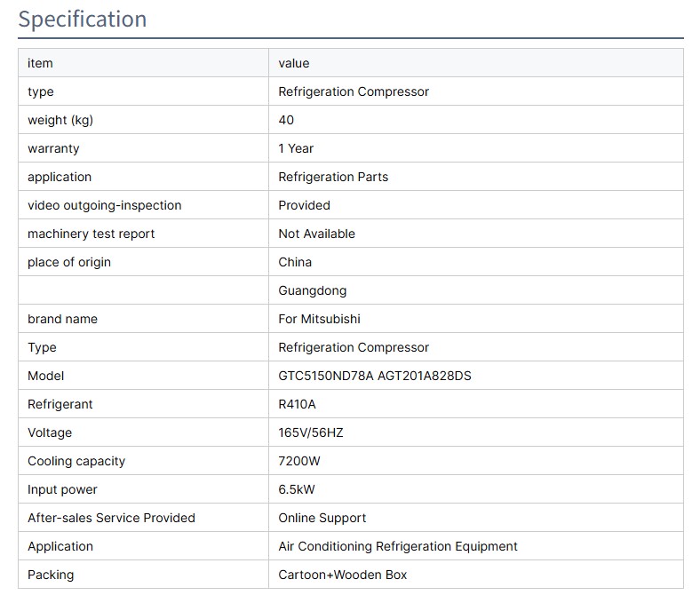The image size is (700, 603).
Task: Click the 'After-sales Service Provided' label
Action: (x=111, y=518)
